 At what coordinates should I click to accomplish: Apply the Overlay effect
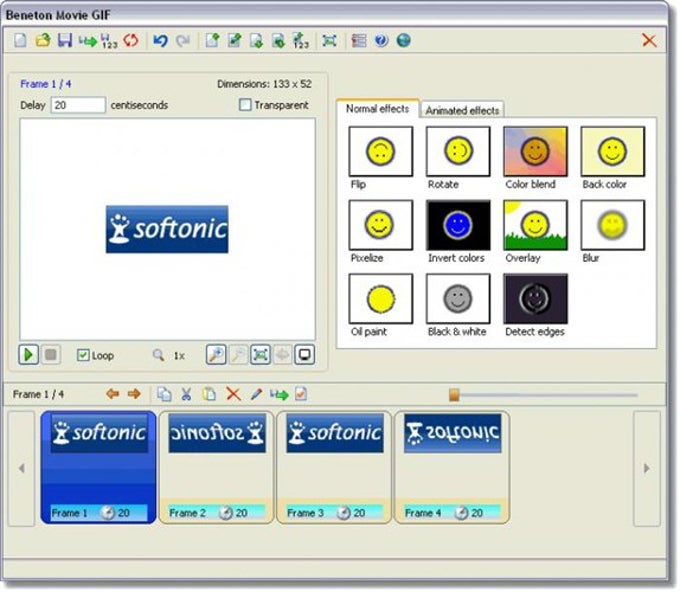pyautogui.click(x=536, y=225)
